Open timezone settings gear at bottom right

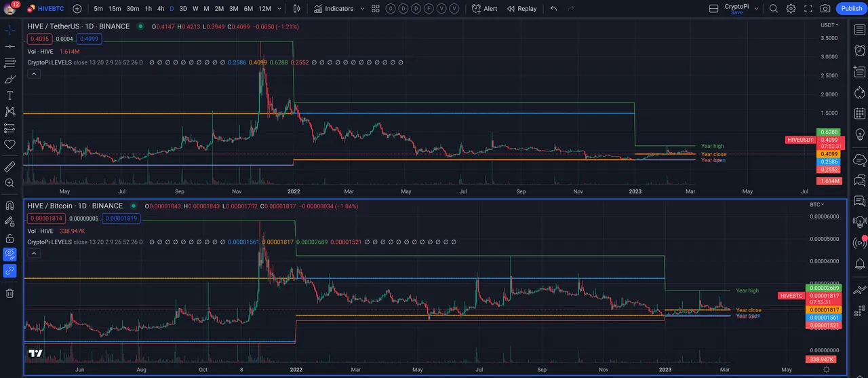[x=825, y=370]
